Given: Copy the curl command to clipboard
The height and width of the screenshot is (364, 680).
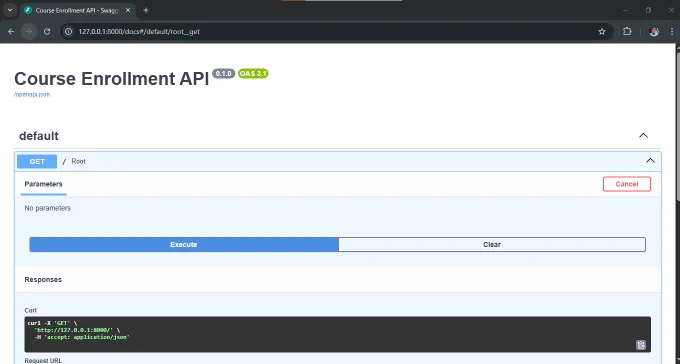Looking at the screenshot, I should [641, 345].
